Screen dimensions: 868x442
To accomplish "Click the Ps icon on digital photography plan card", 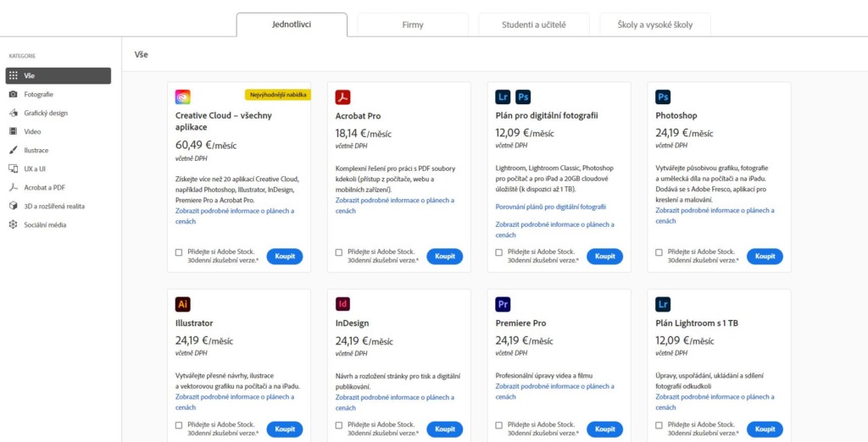I will point(523,97).
